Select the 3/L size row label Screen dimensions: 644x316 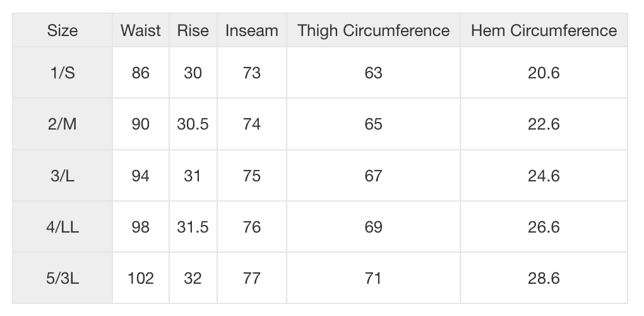[63, 176]
